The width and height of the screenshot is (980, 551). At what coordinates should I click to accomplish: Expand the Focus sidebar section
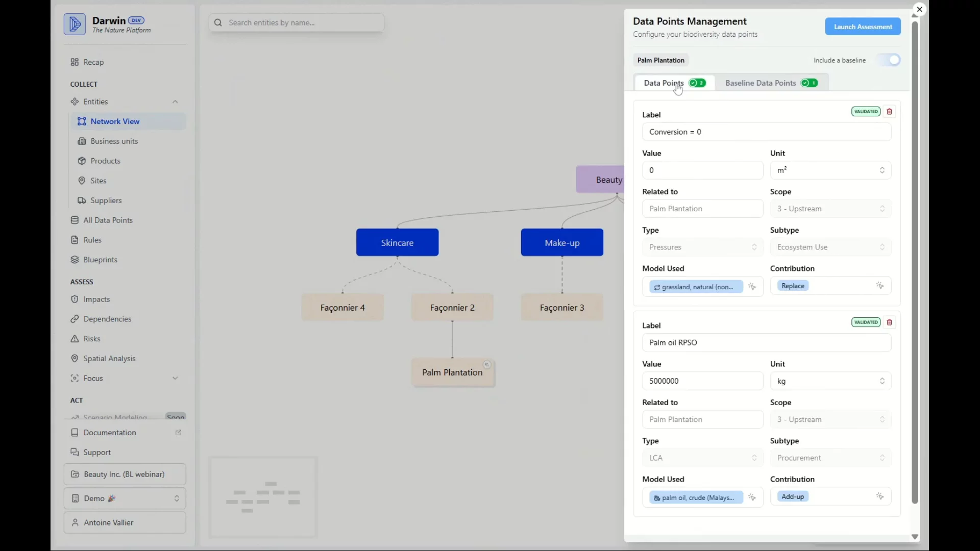click(175, 379)
